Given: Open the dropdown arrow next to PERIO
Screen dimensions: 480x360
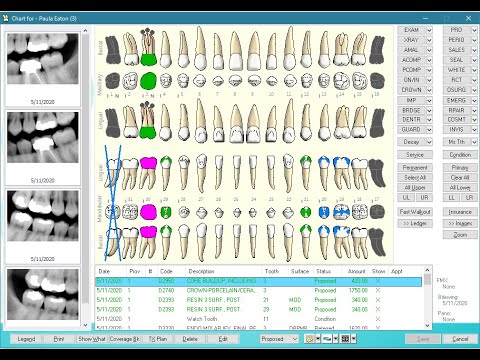Looking at the screenshot, I should pos(474,40).
